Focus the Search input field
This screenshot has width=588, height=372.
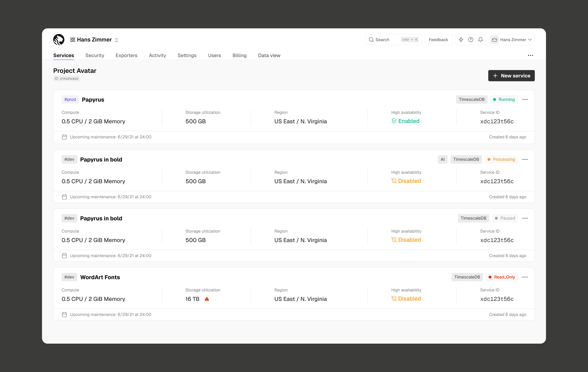pos(394,40)
